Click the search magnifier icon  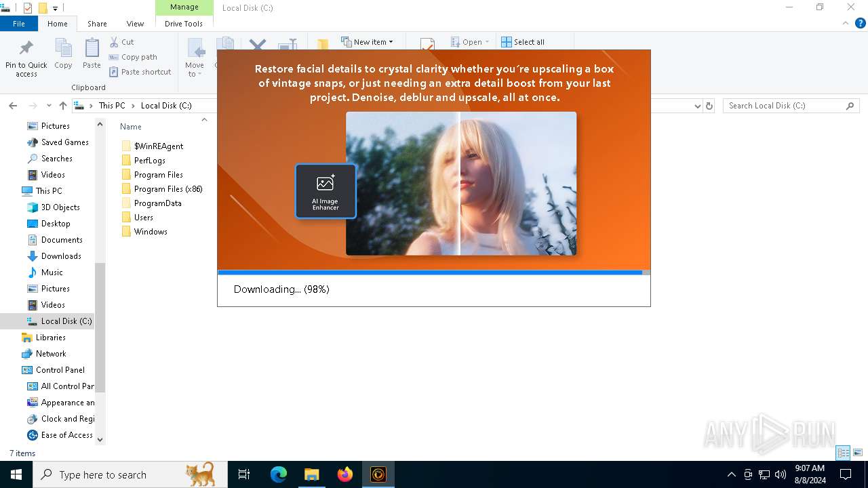click(850, 106)
